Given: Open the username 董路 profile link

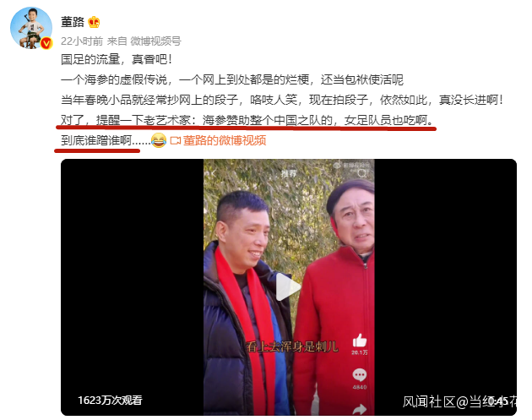Looking at the screenshot, I should point(73,22).
